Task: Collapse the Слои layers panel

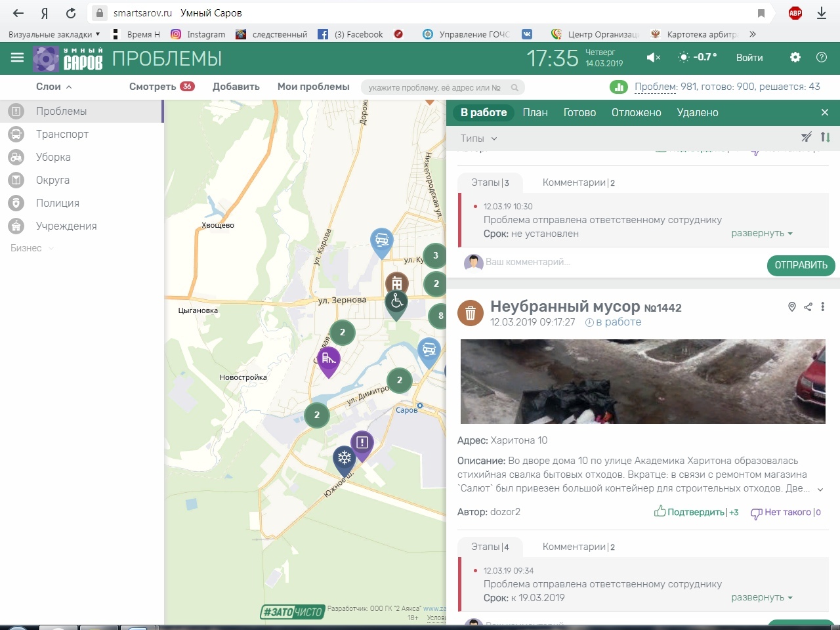Action: 54,87
